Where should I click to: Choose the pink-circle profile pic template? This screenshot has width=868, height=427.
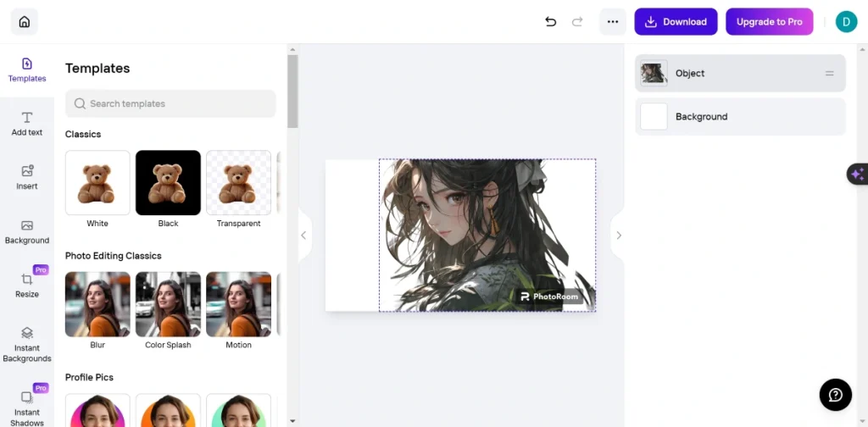click(97, 410)
